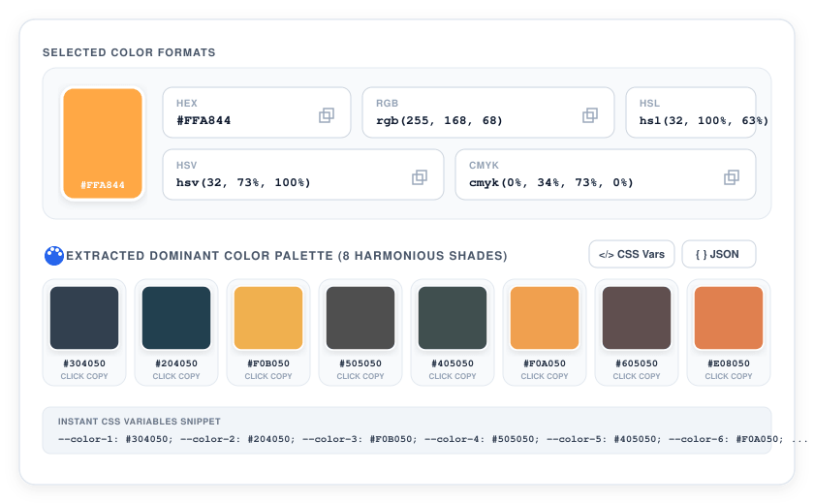Select the #E08050 coral swatch
This screenshot has height=504, width=814.
pyautogui.click(x=729, y=318)
